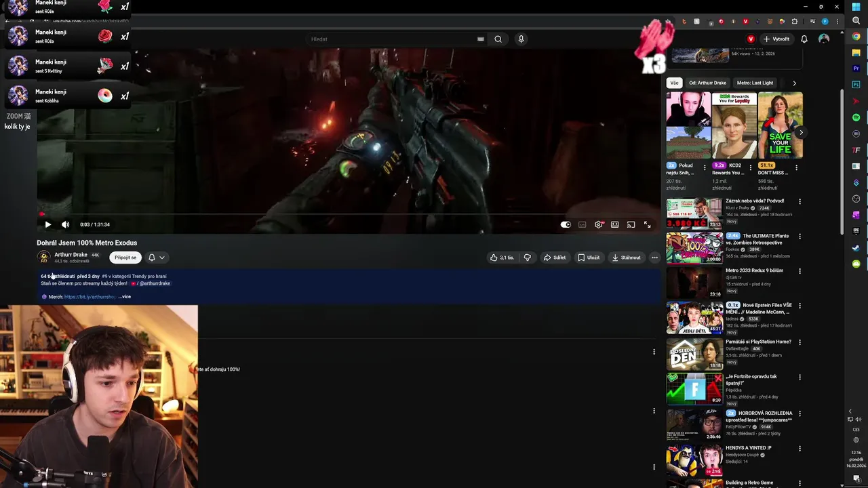Seek on the video progress bar
868x488 pixels.
(x=349, y=214)
